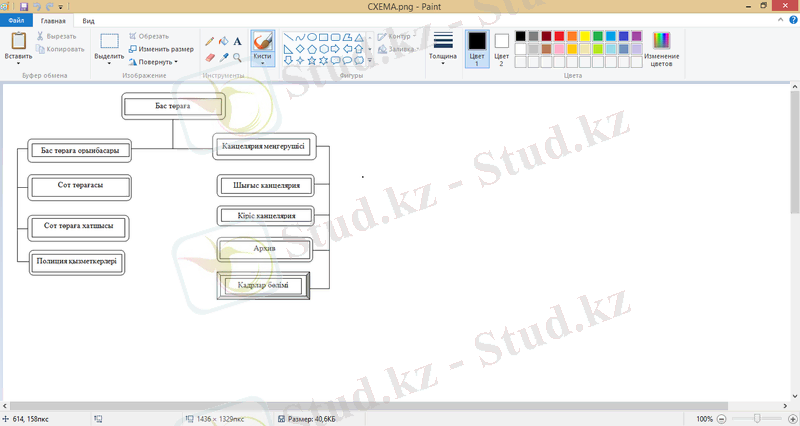Collapse the ribbon with the chevron
The image size is (800, 426).
tap(781, 20)
